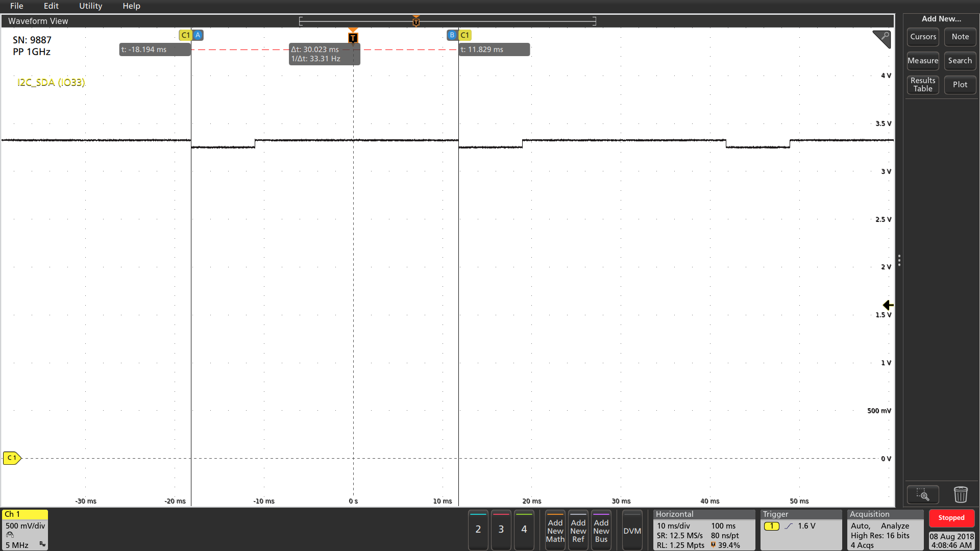980x551 pixels.
Task: Open the Results Table panel
Action: click(923, 84)
